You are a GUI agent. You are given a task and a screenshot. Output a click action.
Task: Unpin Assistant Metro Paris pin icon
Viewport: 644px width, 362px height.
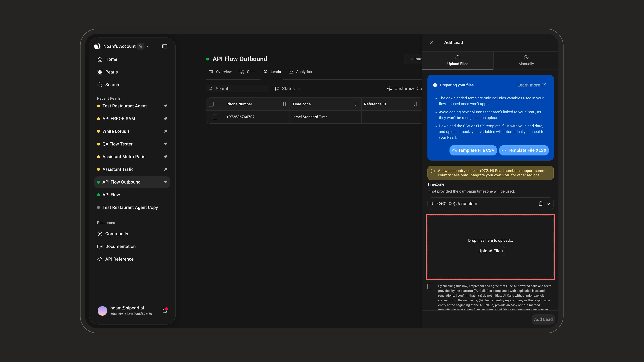point(166,157)
